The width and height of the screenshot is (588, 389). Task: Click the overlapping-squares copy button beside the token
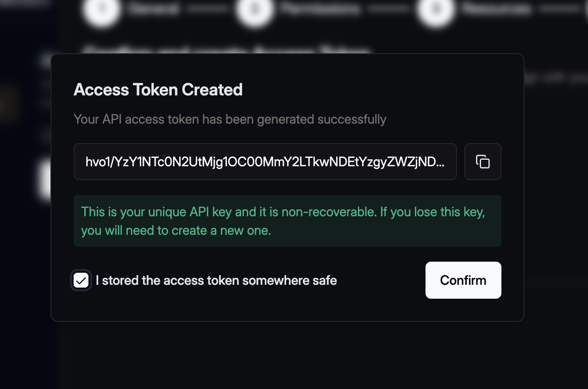coord(482,161)
